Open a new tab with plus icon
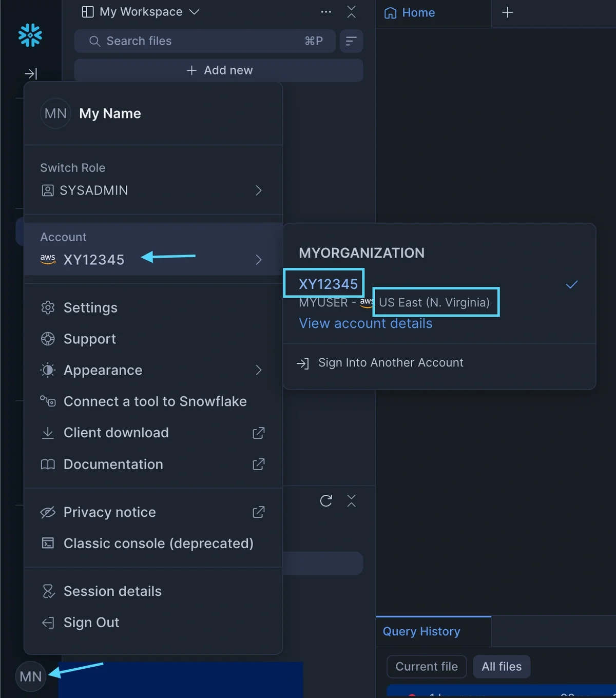 [507, 12]
